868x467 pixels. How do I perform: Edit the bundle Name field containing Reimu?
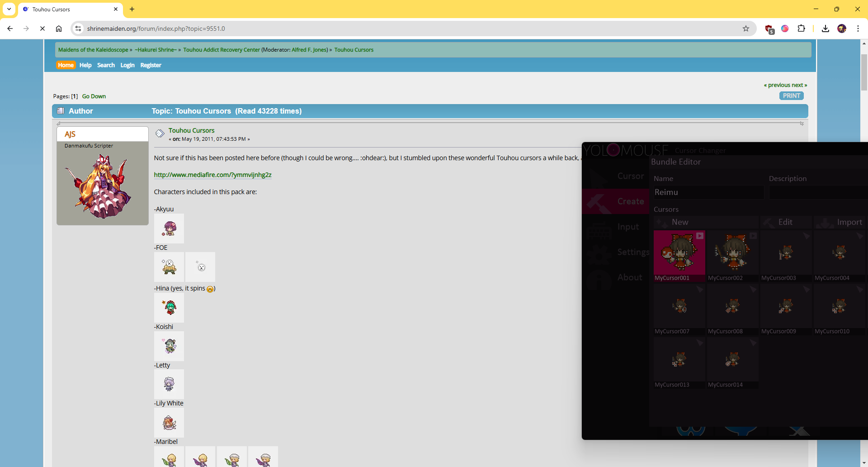(708, 192)
